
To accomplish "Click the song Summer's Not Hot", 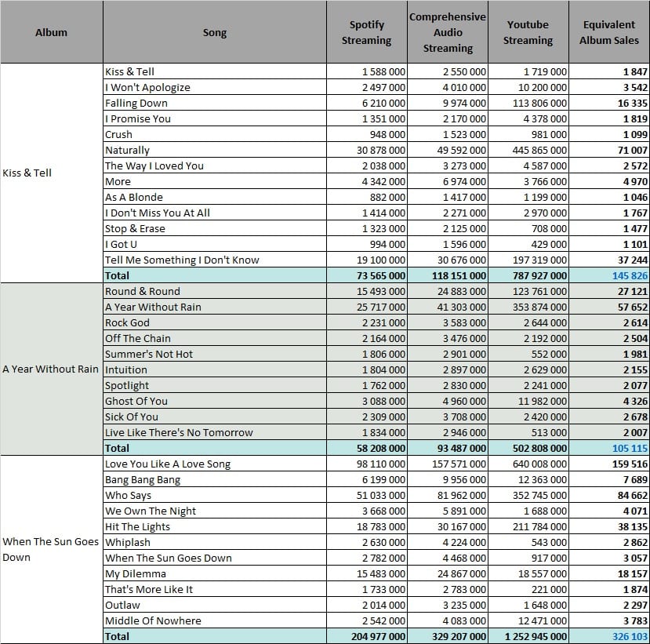I will (x=215, y=354).
